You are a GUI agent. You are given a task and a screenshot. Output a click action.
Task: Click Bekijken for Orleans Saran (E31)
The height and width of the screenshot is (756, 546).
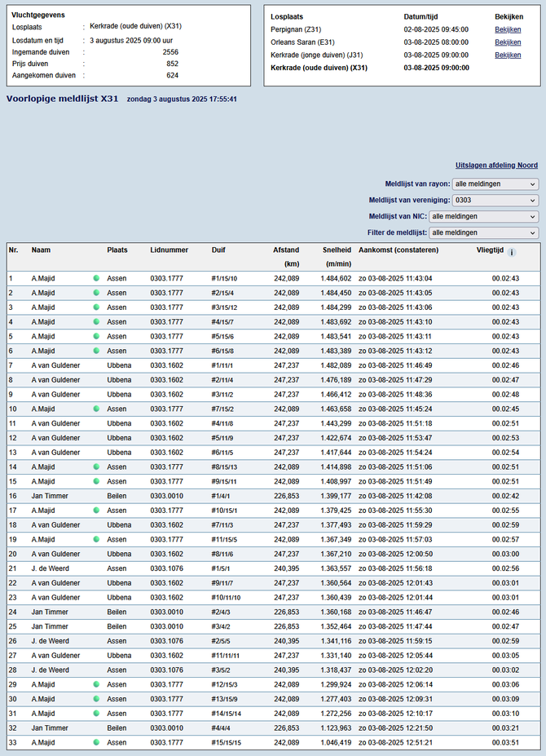(508, 42)
